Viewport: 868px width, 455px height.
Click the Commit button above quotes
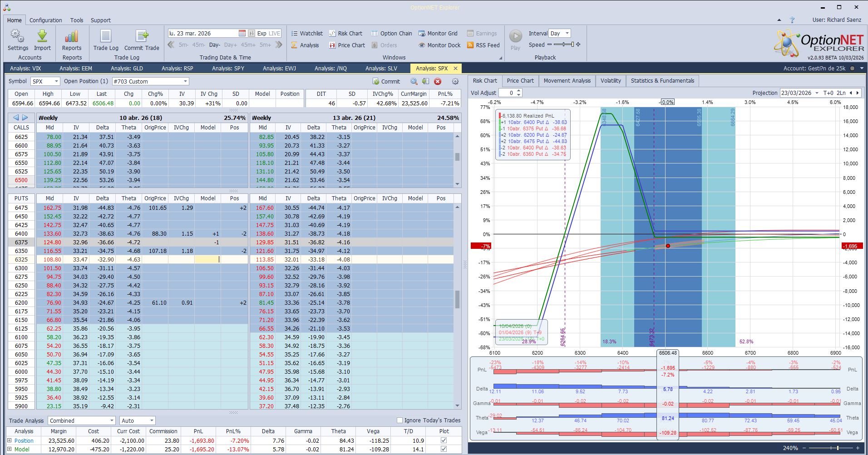point(386,82)
